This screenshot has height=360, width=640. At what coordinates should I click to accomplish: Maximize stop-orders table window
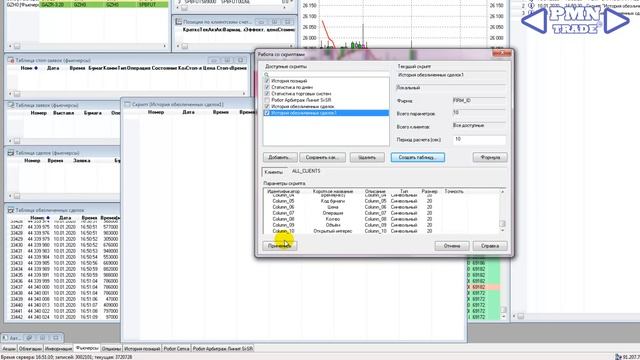[x=227, y=60]
